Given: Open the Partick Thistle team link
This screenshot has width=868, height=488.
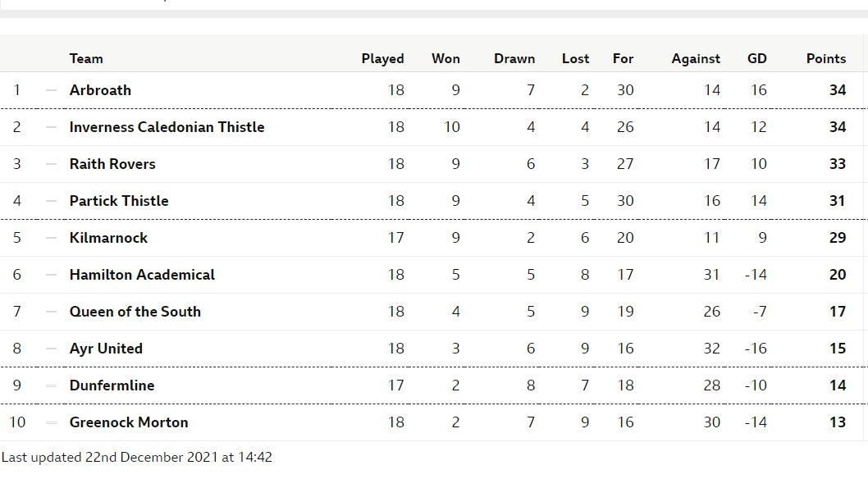Looking at the screenshot, I should coord(119,201).
